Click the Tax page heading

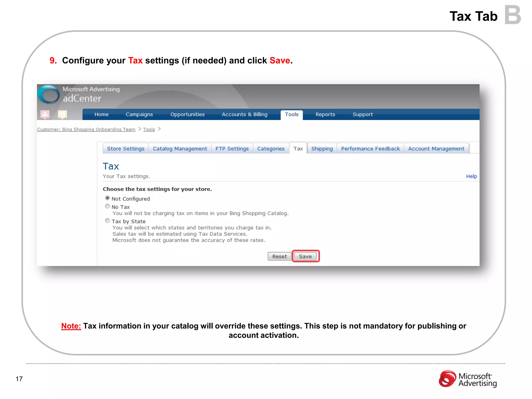[111, 166]
